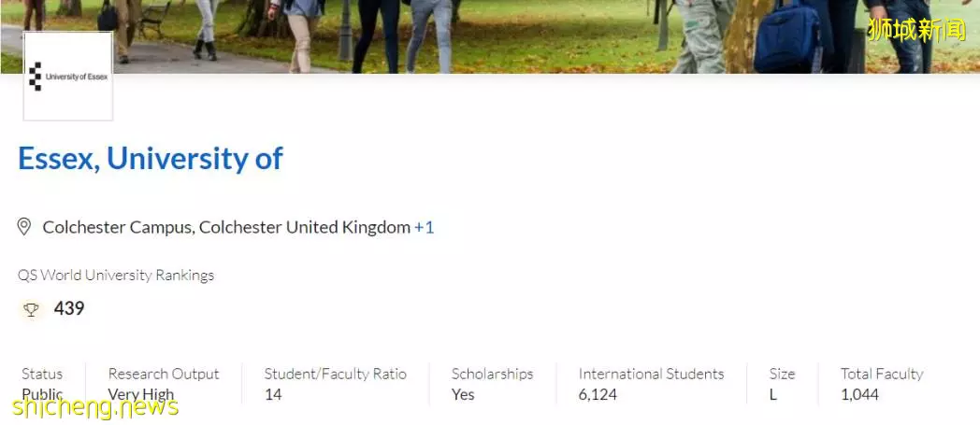Click the International Students 6,124 stat
The width and height of the screenshot is (980, 425).
(x=651, y=384)
